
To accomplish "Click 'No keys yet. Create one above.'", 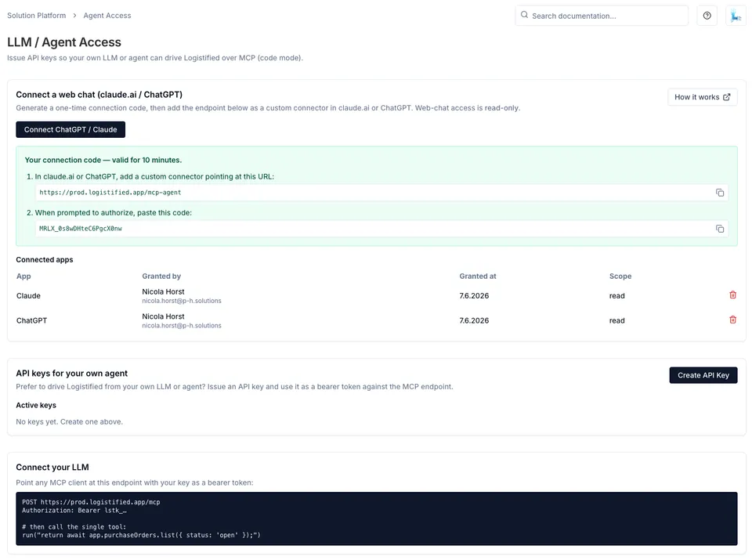I will coord(70,422).
